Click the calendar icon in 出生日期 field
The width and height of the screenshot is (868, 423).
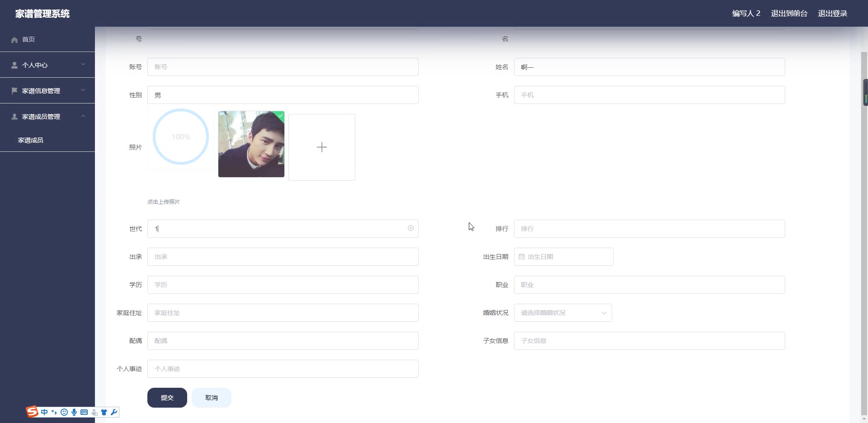coord(522,257)
